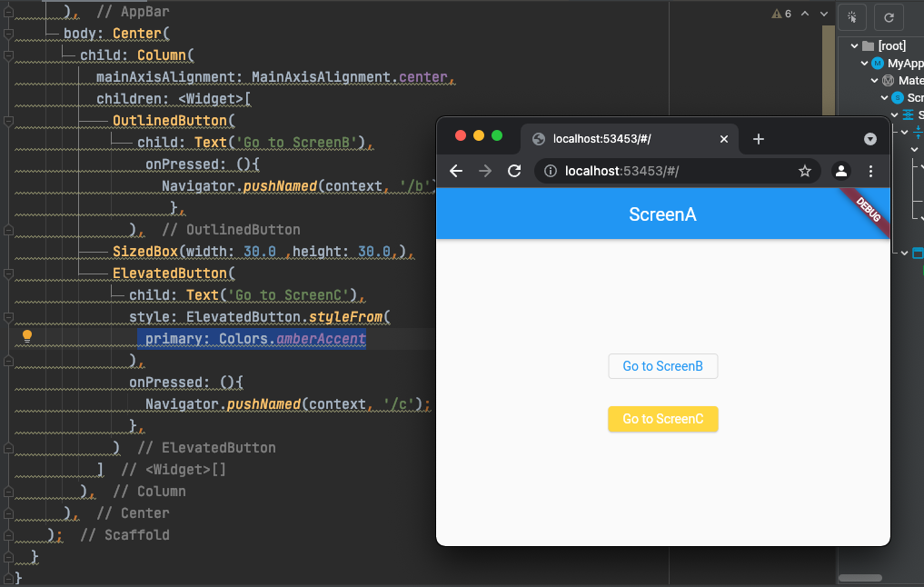Viewport: 924px width, 587px height.
Task: Click the MyApp tree row label
Action: pos(905,63)
